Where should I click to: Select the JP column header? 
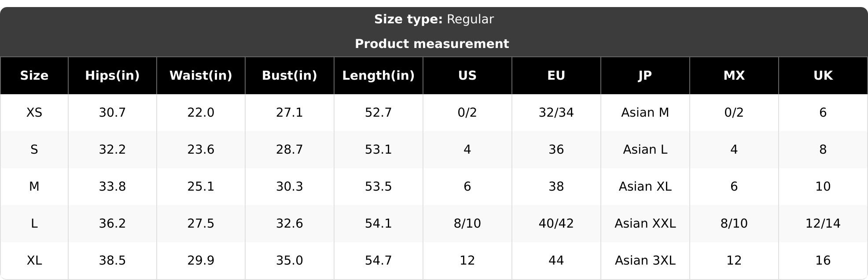(x=645, y=75)
